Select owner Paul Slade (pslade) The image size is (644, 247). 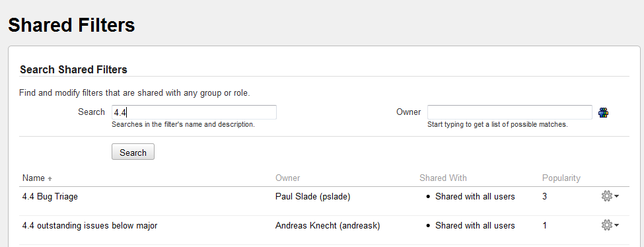point(312,196)
